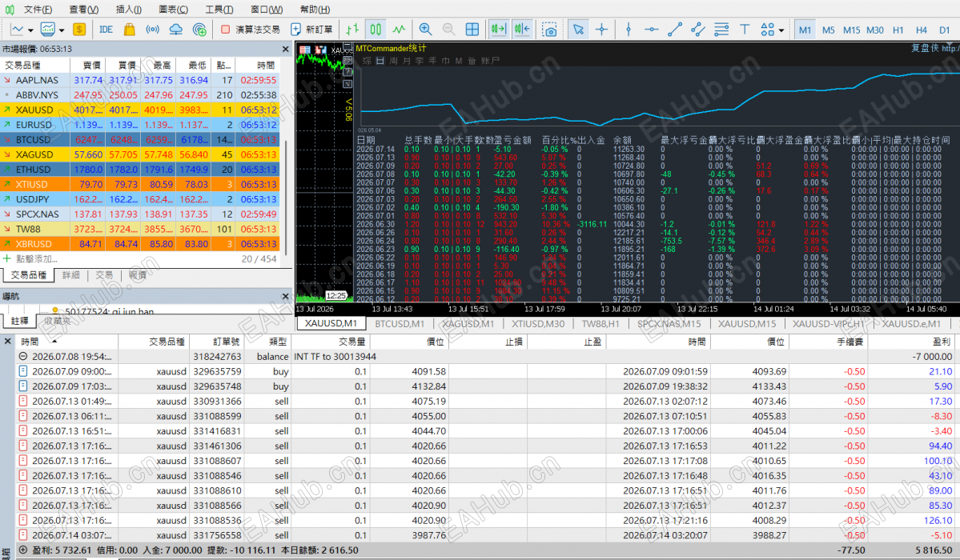The image size is (960, 560).
Task: Toggle candlestick chart display mode
Action: (376, 30)
